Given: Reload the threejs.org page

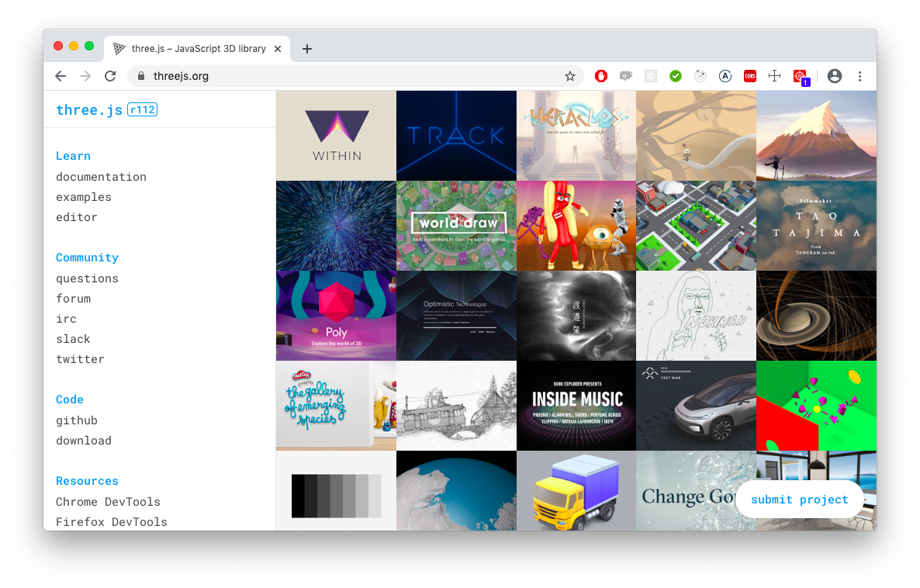Looking at the screenshot, I should [x=110, y=76].
